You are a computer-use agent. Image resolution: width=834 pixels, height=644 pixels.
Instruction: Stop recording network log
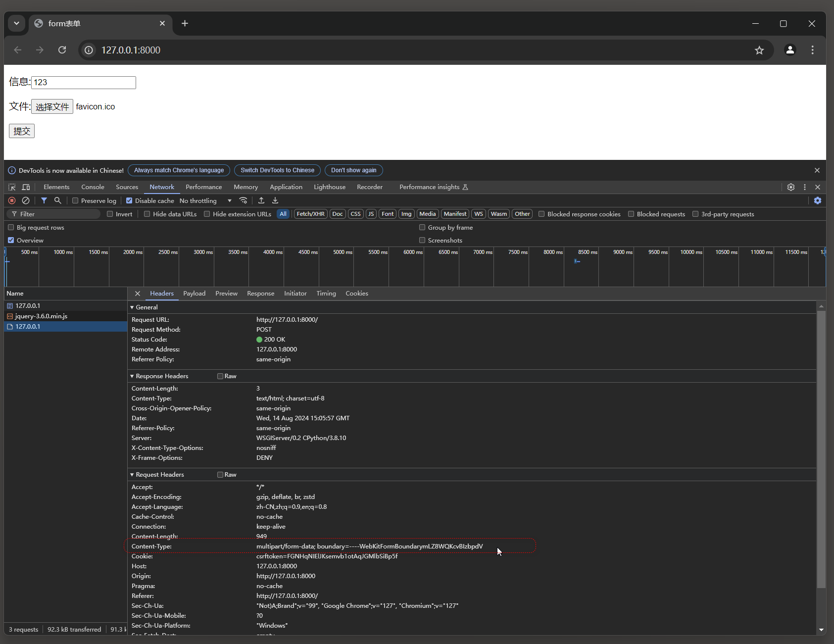12,200
